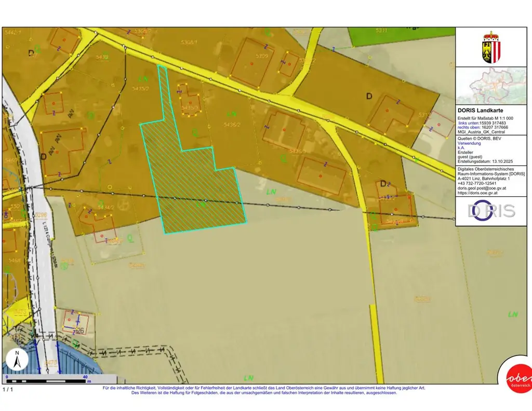Click the green zone near parcel 5311
This screenshot has height=411, width=532.
pos(400,36)
